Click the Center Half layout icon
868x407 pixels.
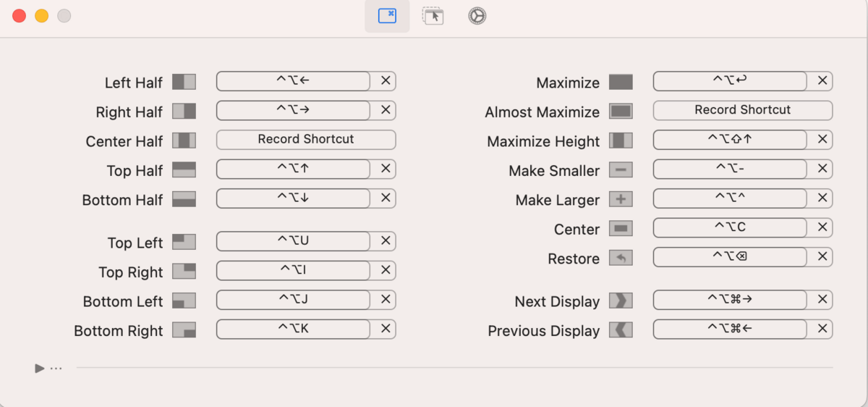coord(184,140)
